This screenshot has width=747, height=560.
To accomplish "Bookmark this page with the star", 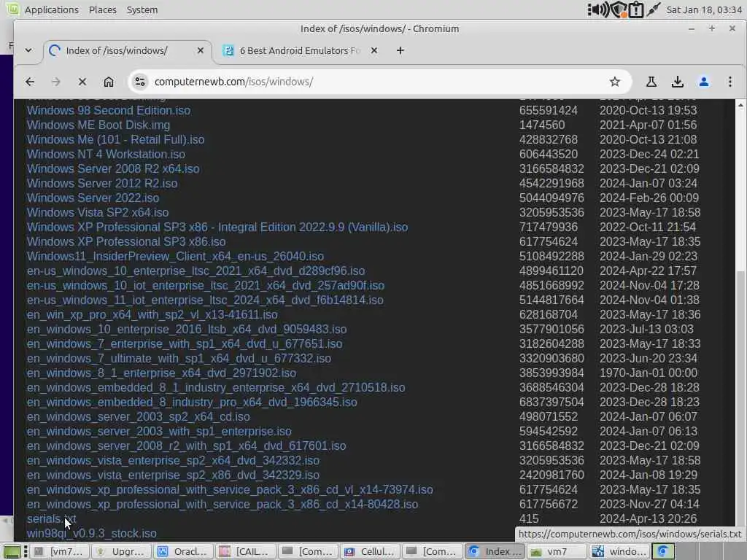I will 614,82.
